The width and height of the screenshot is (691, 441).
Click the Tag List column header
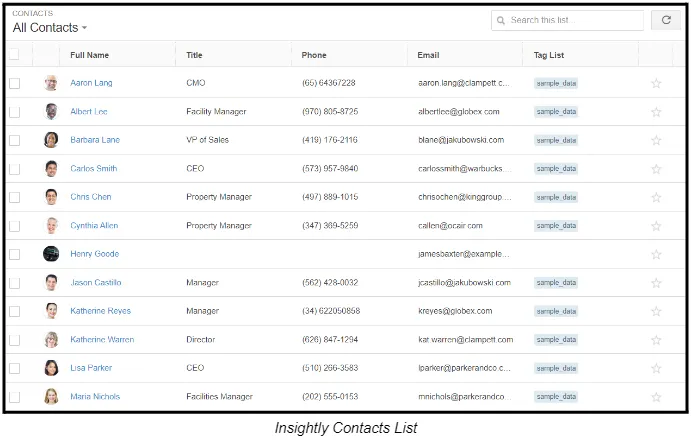[549, 55]
